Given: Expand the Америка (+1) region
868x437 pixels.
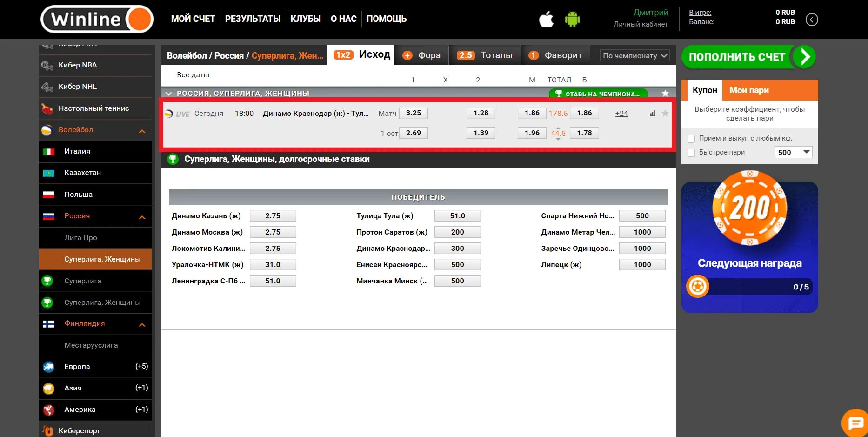Looking at the screenshot, I should pyautogui.click(x=95, y=410).
